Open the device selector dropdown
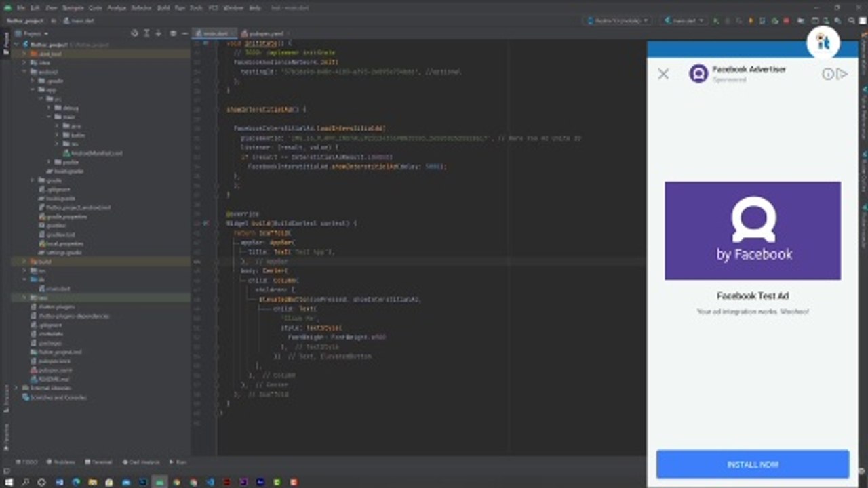 (x=618, y=20)
